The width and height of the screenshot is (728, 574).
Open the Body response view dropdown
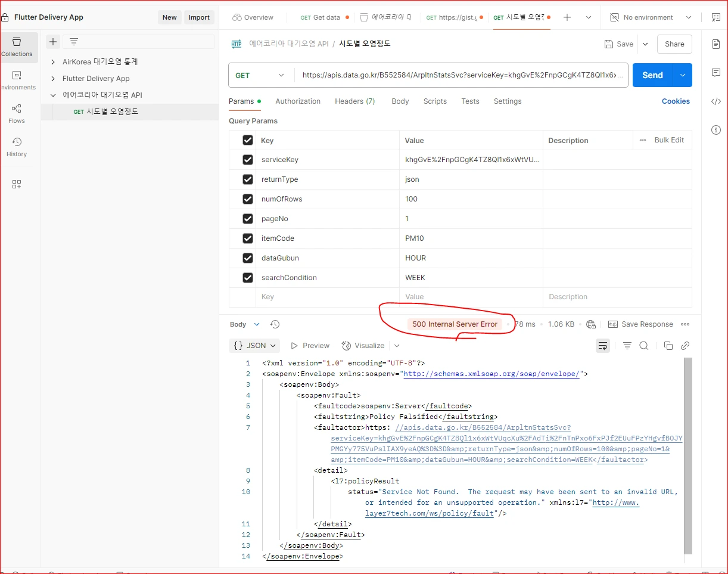(245, 324)
